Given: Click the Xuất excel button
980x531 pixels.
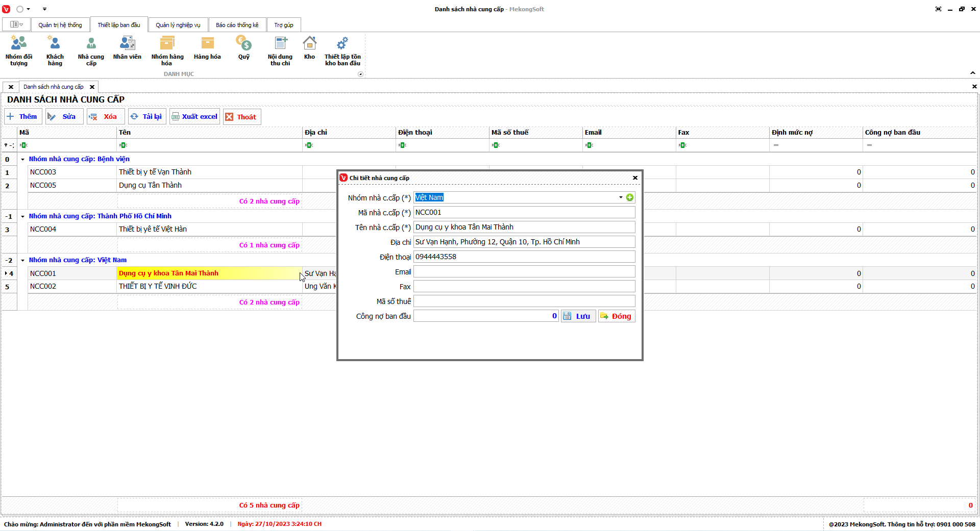Looking at the screenshot, I should coord(194,117).
